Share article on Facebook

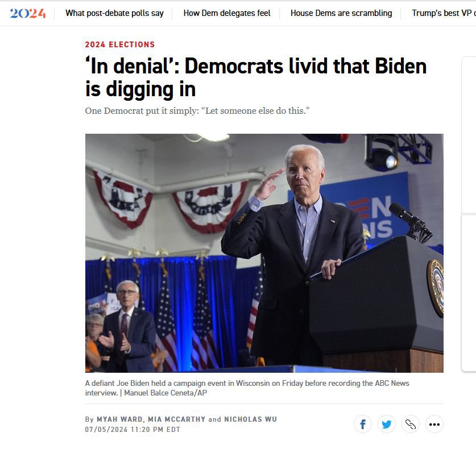tap(362, 424)
